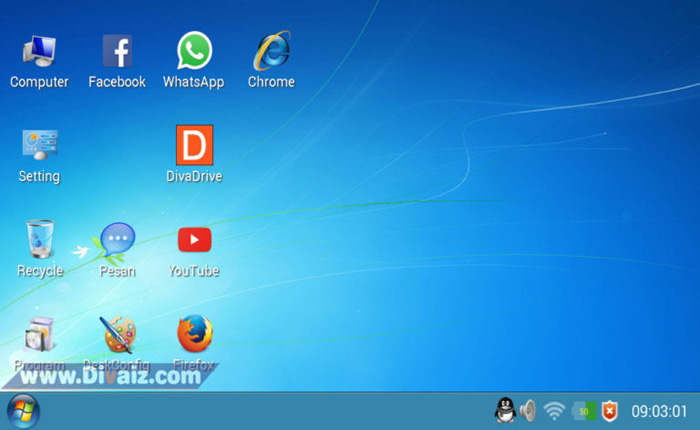700x430 pixels.
Task: Open the Wi-Fi signal tray icon
Action: [554, 410]
